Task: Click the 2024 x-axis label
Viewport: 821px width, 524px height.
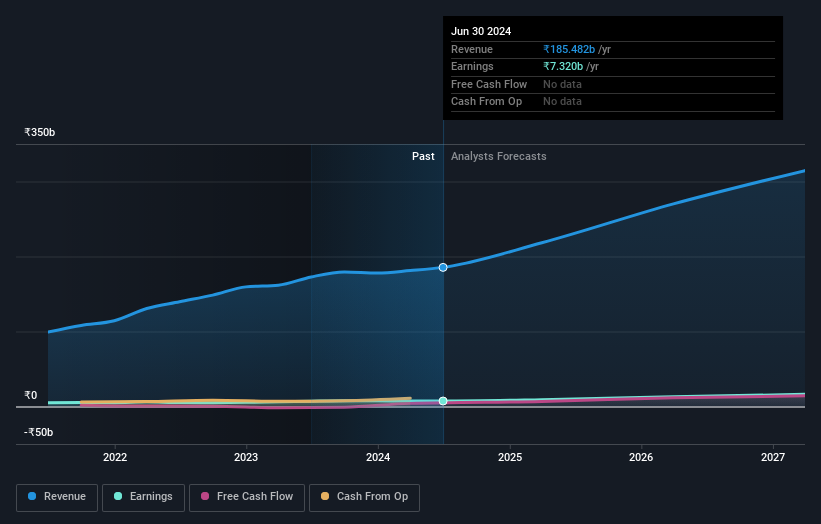Action: 378,457
